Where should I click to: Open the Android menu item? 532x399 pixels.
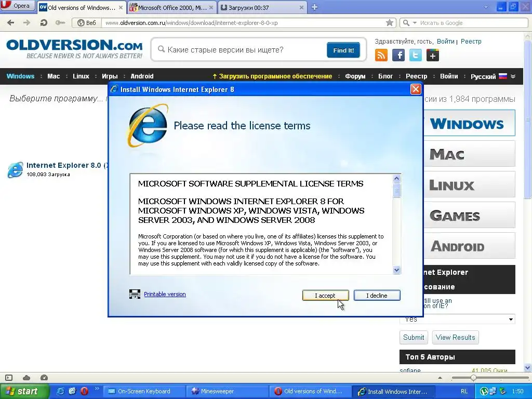[x=142, y=76]
